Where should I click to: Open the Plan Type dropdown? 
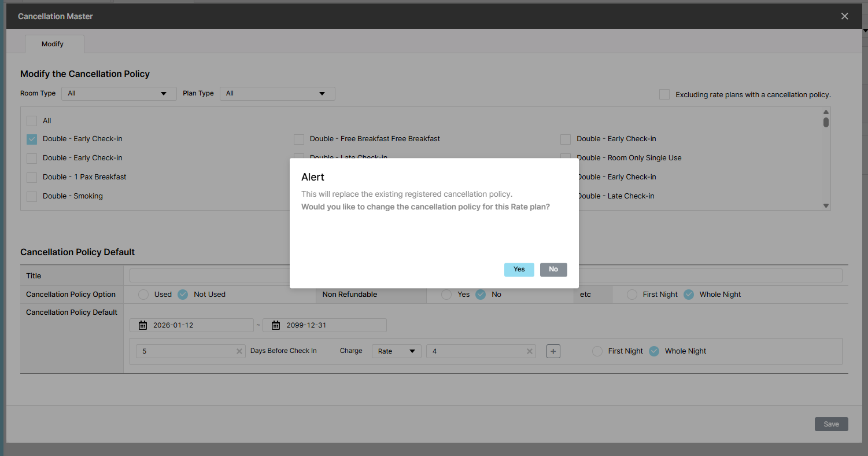point(277,93)
